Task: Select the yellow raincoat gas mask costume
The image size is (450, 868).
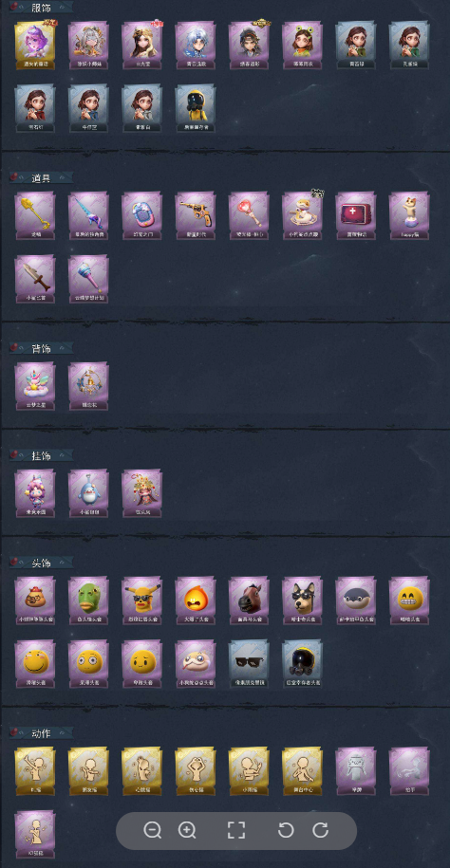Action: [195, 108]
